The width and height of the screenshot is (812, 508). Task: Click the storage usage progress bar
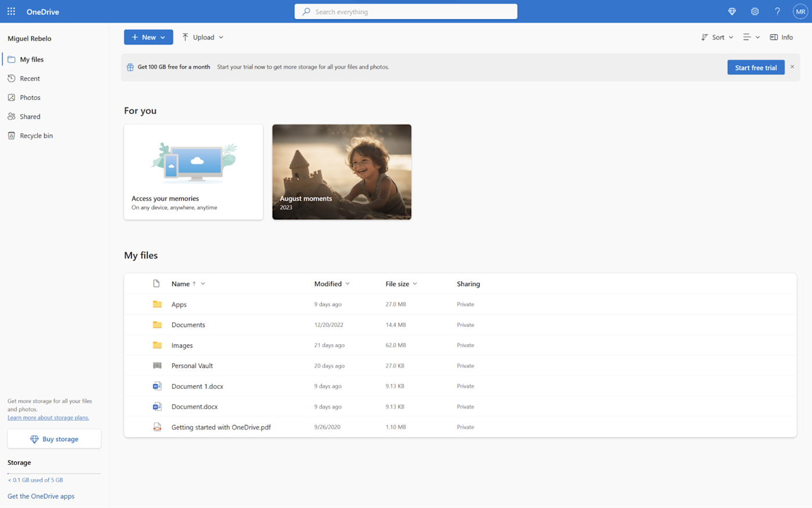pos(54,473)
